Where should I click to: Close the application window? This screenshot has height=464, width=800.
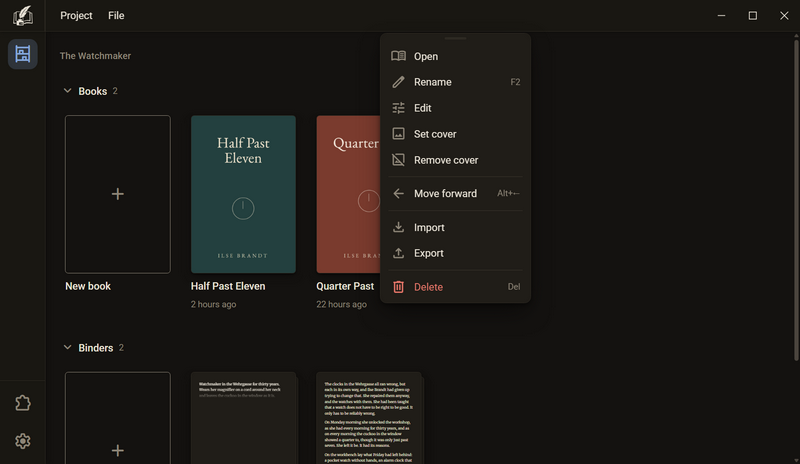click(x=784, y=16)
